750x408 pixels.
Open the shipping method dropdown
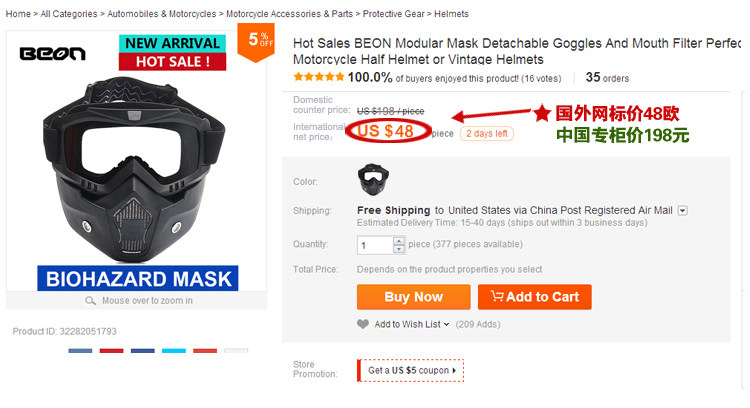(683, 211)
